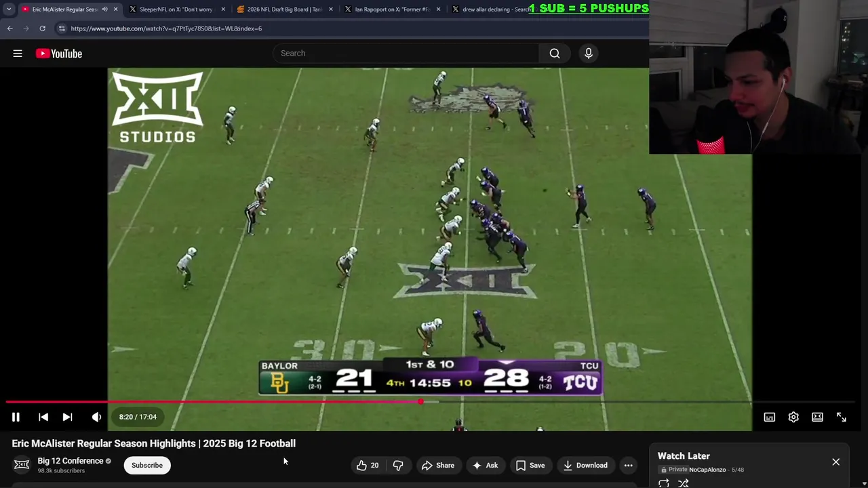Go back with browser back arrow
Image resolution: width=868 pixels, height=488 pixels.
(x=9, y=28)
